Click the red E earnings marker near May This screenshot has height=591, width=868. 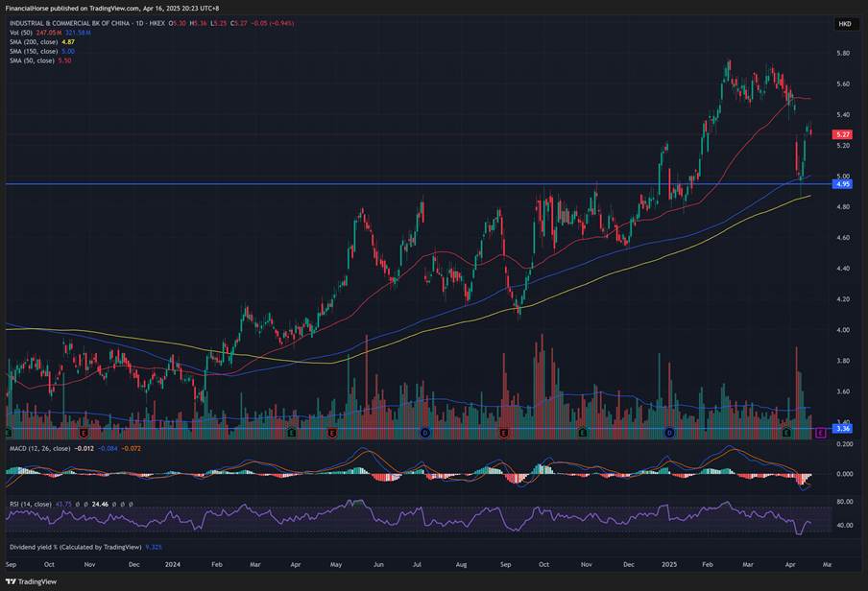point(332,433)
